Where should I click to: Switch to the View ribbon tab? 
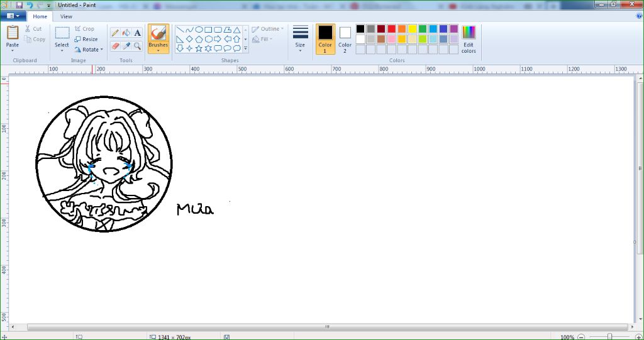tap(66, 16)
